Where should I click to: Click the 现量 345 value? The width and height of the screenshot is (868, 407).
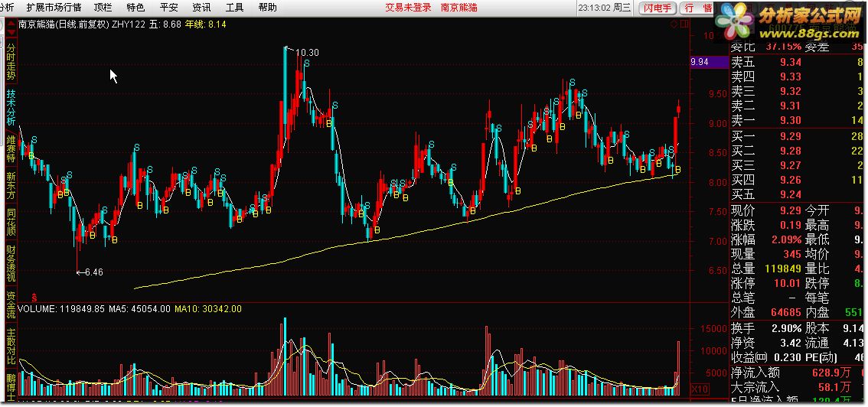pyautogui.click(x=791, y=254)
